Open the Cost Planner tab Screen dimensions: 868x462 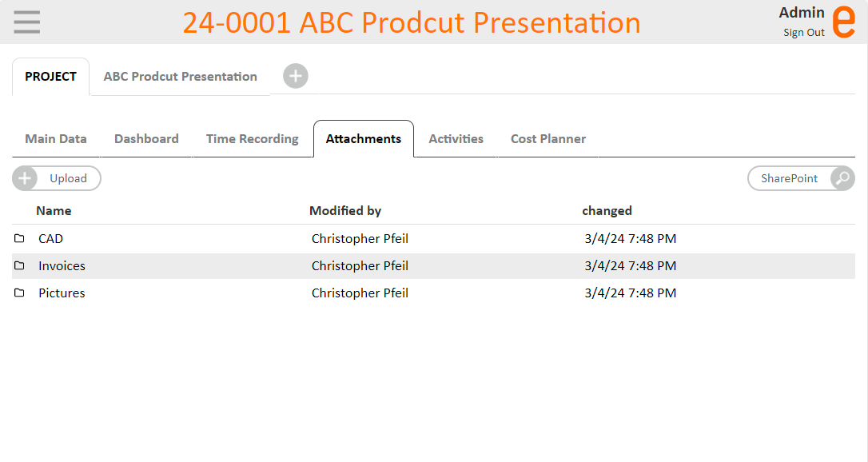tap(548, 138)
